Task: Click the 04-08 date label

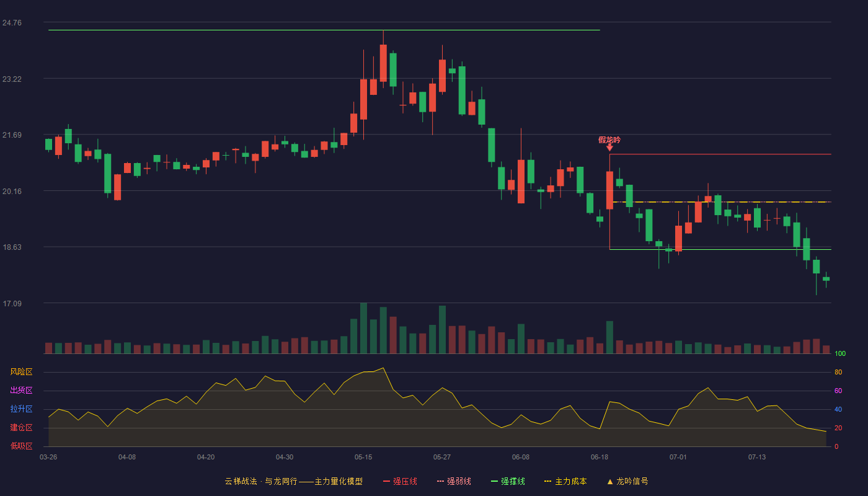Action: pyautogui.click(x=127, y=457)
